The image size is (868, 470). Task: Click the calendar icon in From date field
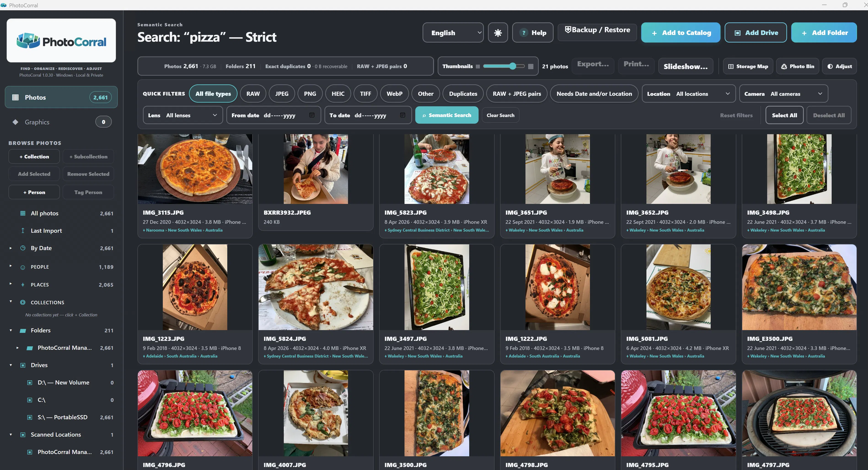point(312,115)
